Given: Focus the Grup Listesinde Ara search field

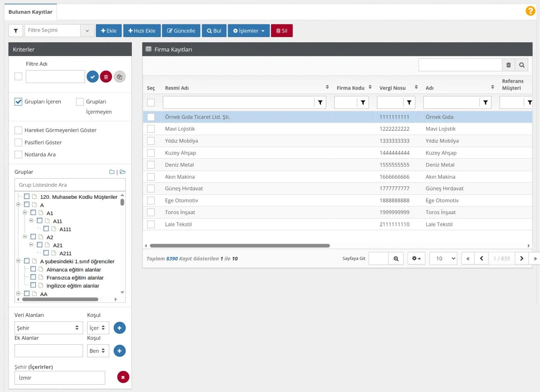Looking at the screenshot, I should [x=70, y=185].
